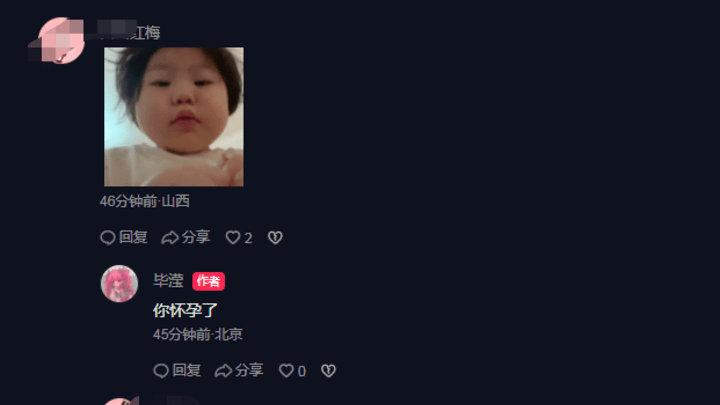Viewport: 720px width, 405px height.
Task: Click the reply bubble icon under 毕滢's comment
Action: (161, 371)
